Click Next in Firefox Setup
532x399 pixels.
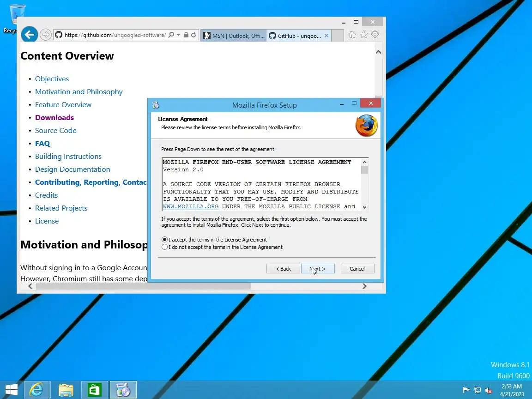[x=318, y=269]
